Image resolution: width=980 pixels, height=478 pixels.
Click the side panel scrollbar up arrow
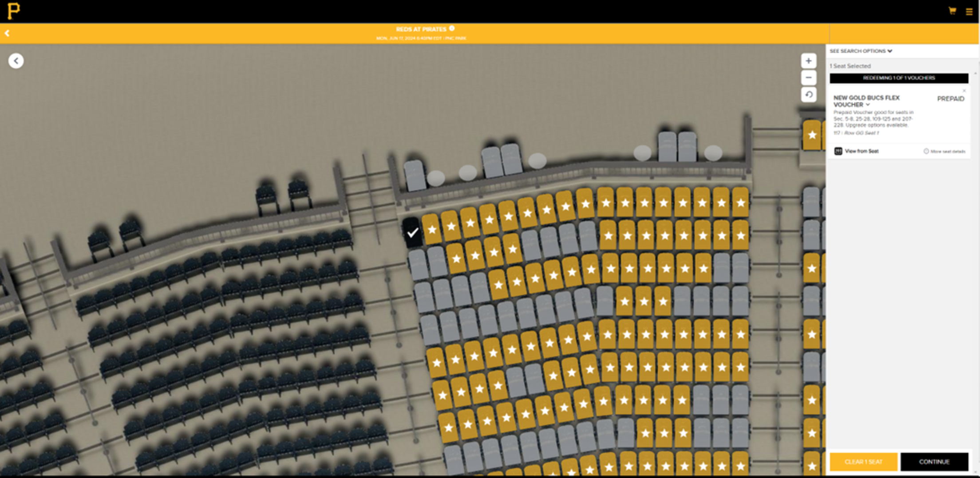coord(975,74)
